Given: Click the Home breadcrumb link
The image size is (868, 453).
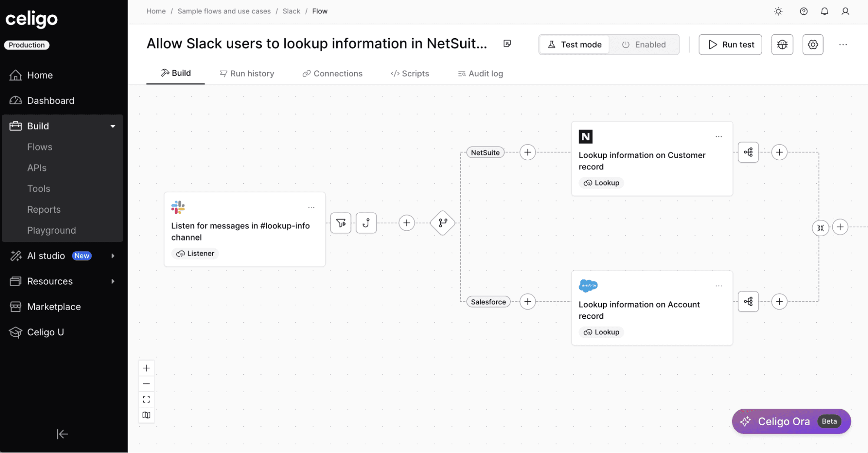Looking at the screenshot, I should [x=156, y=11].
